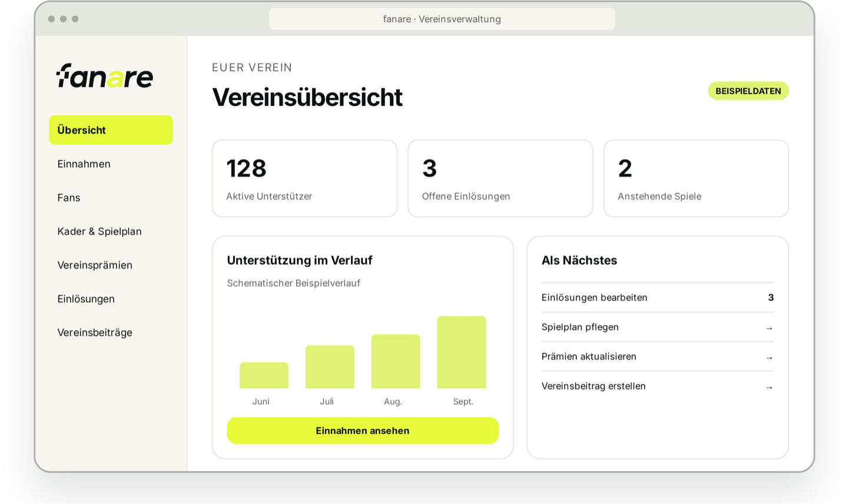Click the arrow beside Vereinsbeitrag erstellen

pyautogui.click(x=769, y=387)
